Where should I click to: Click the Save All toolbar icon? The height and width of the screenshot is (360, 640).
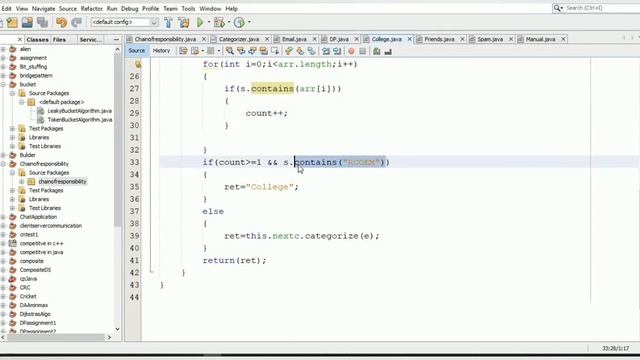(x=42, y=22)
